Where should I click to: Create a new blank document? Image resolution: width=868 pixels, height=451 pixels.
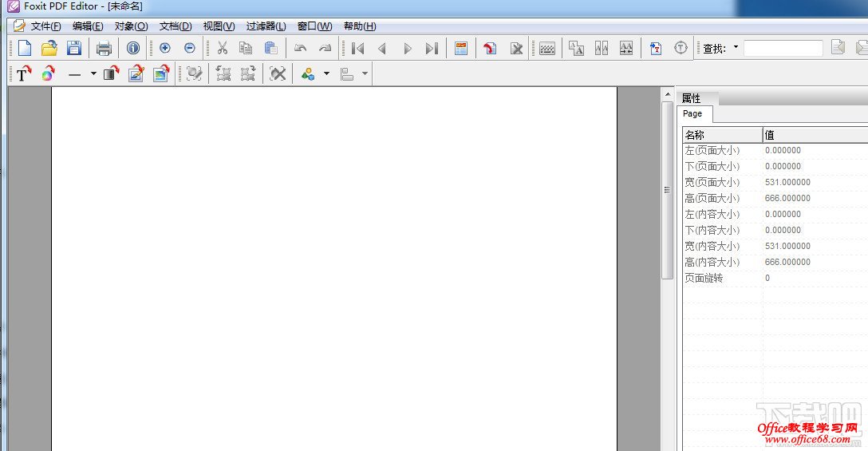(25, 49)
